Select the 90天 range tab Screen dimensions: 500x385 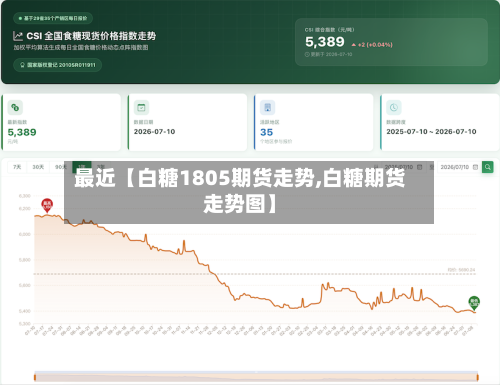(x=60, y=167)
